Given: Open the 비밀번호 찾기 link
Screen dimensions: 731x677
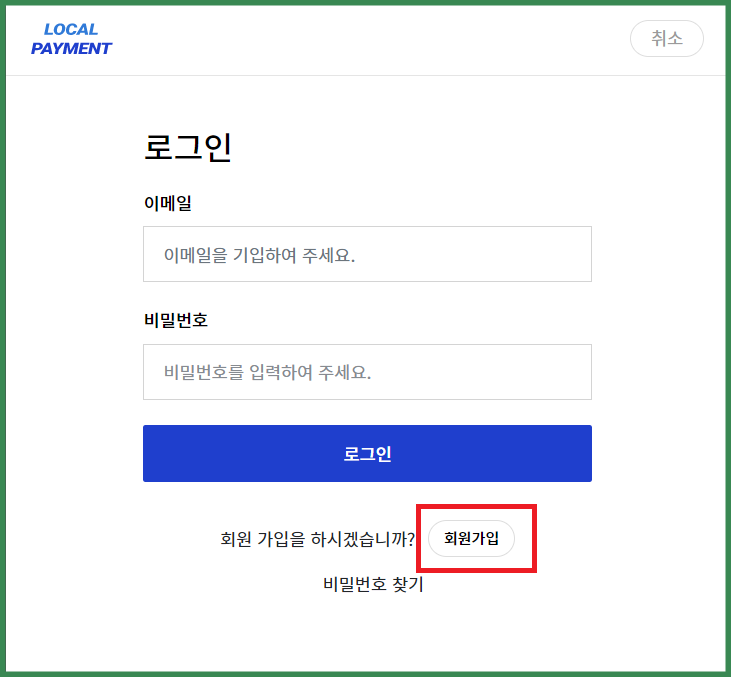Looking at the screenshot, I should click(373, 584).
